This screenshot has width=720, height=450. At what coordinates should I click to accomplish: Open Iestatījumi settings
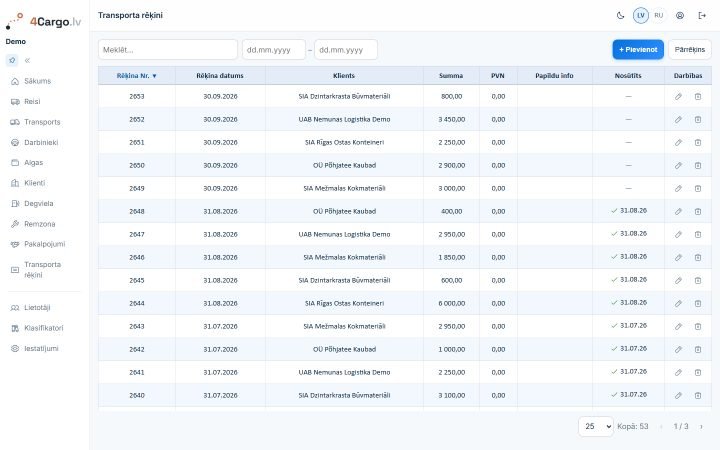[44, 349]
